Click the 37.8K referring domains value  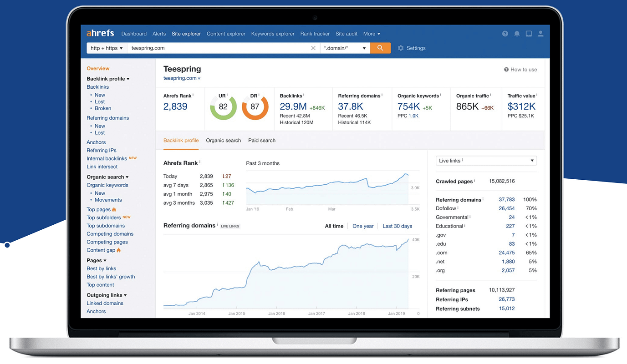(351, 106)
